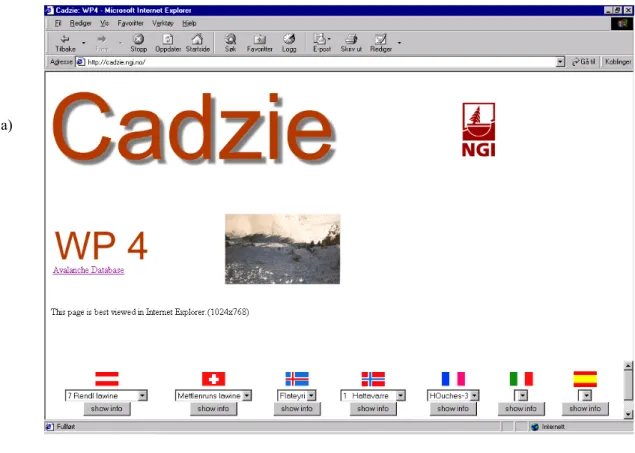635x453 pixels.
Task: Open the Favoritter menu in menu bar
Action: pyautogui.click(x=130, y=23)
